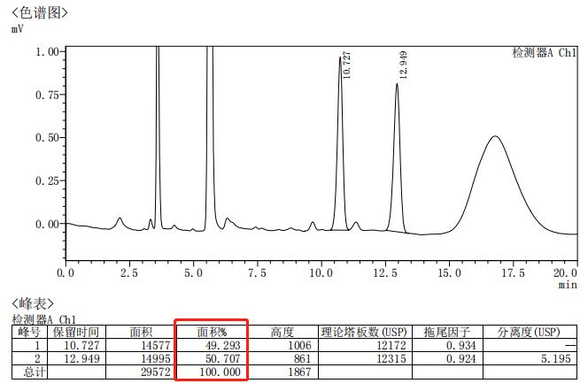This screenshot has width=588, height=391.
Task: Click the x-axis tick label 12.5
Action: point(385,272)
